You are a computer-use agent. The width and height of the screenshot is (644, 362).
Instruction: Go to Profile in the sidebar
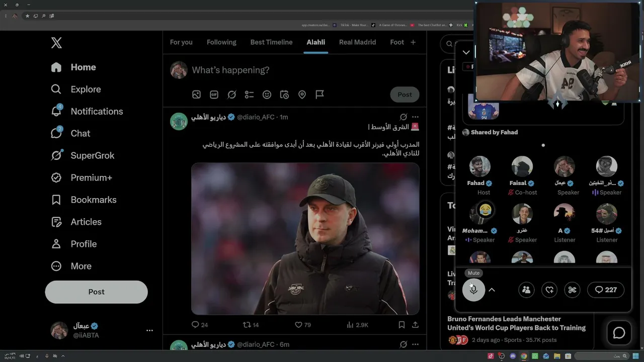[x=73, y=244]
